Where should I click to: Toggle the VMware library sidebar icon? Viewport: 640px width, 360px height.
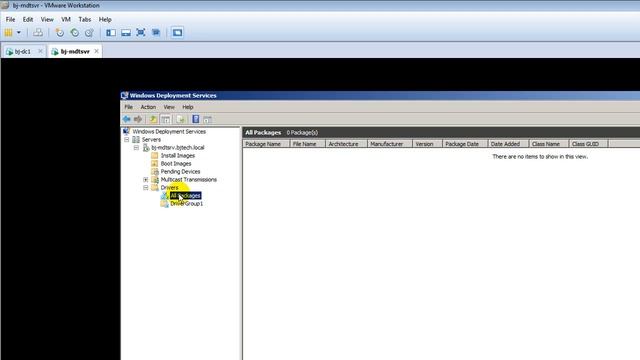[111, 33]
